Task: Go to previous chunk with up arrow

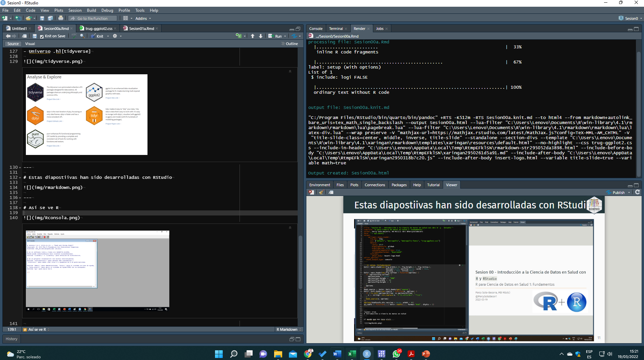Action: pos(253,36)
